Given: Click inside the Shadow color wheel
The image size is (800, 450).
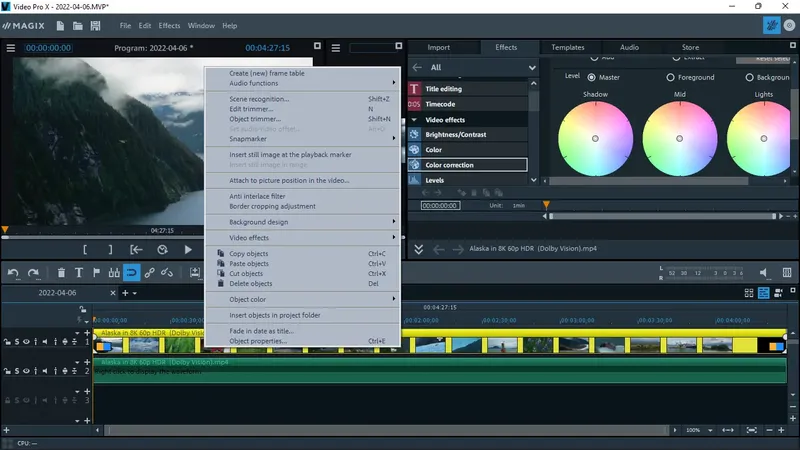Looking at the screenshot, I should click(595, 139).
